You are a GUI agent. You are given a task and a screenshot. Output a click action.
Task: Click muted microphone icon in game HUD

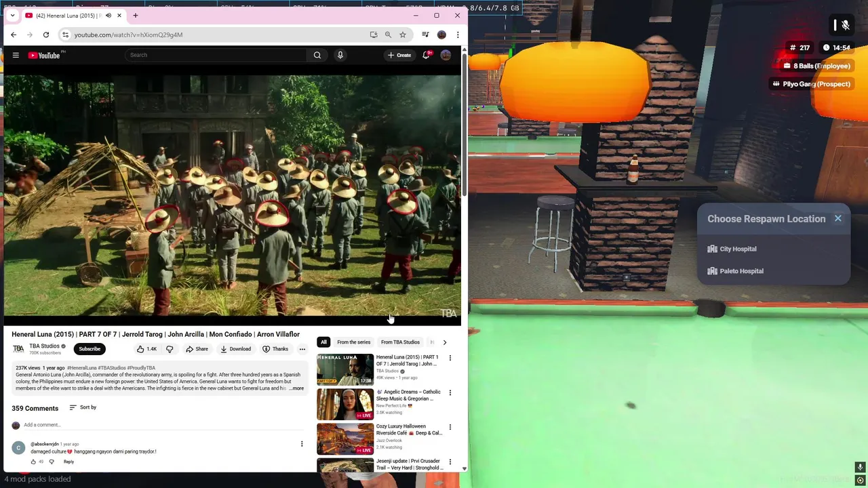[846, 25]
